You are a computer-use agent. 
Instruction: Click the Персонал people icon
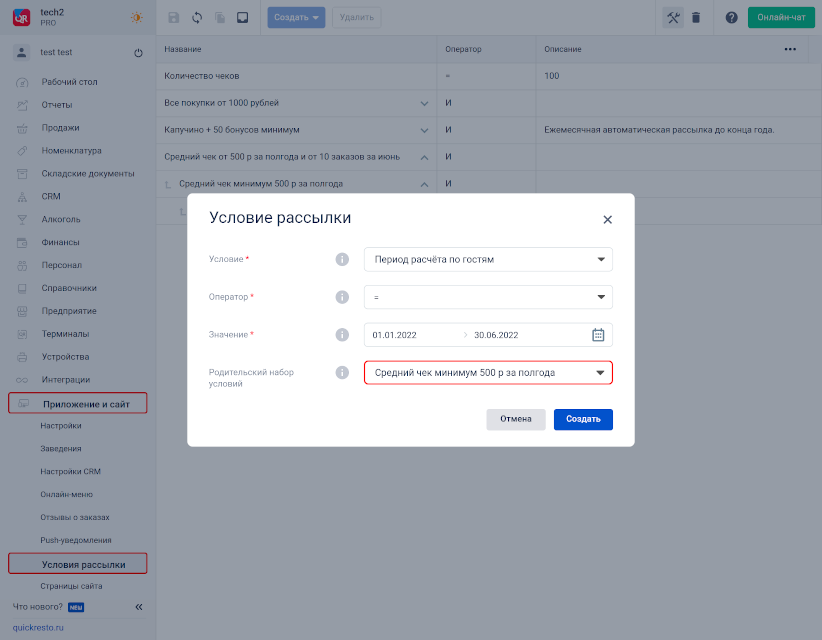tap(22, 266)
